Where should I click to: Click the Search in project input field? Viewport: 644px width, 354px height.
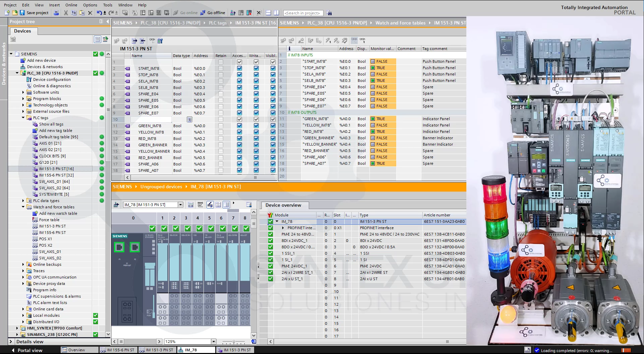[303, 13]
